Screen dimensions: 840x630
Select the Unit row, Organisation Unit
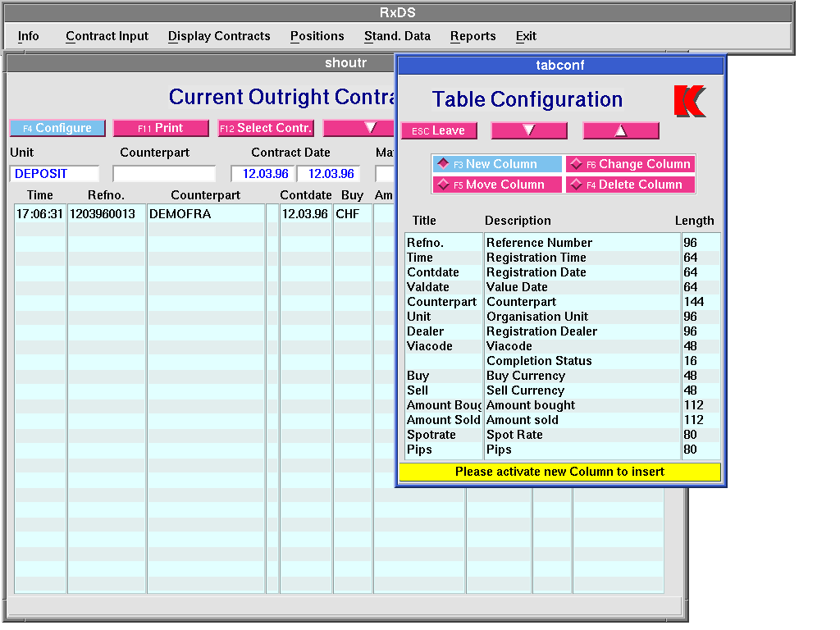click(563, 317)
